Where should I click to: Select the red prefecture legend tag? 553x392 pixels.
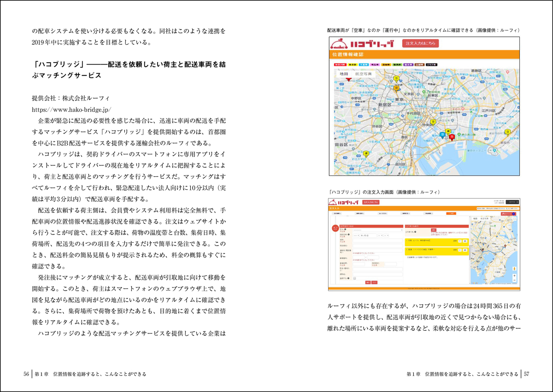[x=340, y=64]
